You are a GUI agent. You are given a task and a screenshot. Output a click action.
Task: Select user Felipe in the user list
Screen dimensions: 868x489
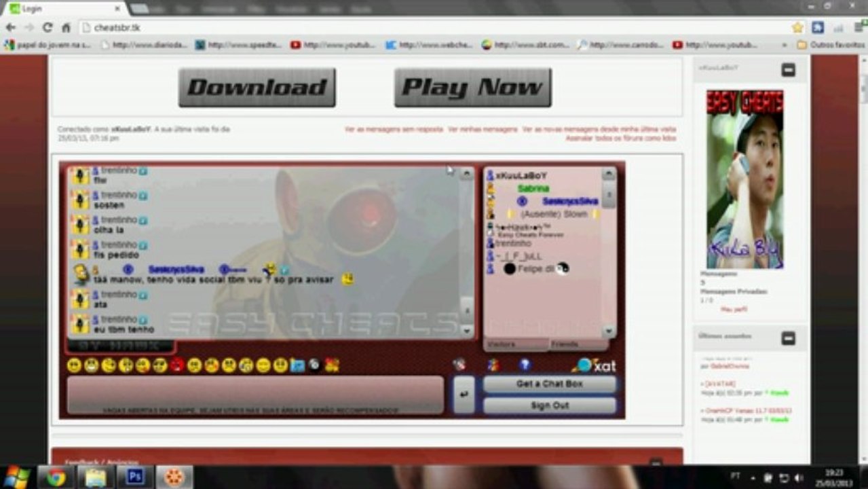coord(535,269)
